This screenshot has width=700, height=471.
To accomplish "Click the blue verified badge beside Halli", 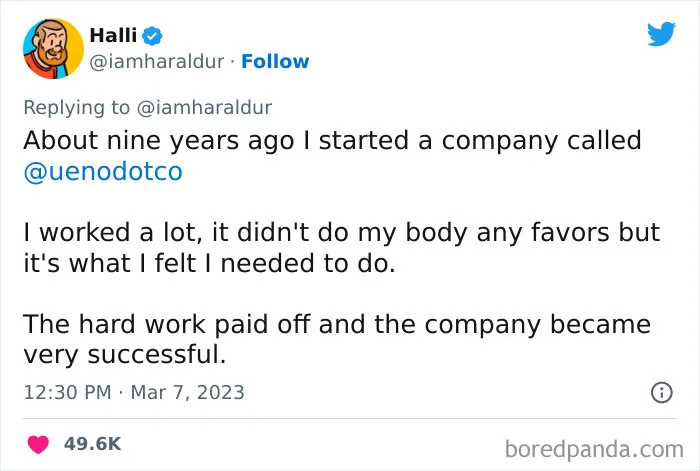I will point(152,36).
